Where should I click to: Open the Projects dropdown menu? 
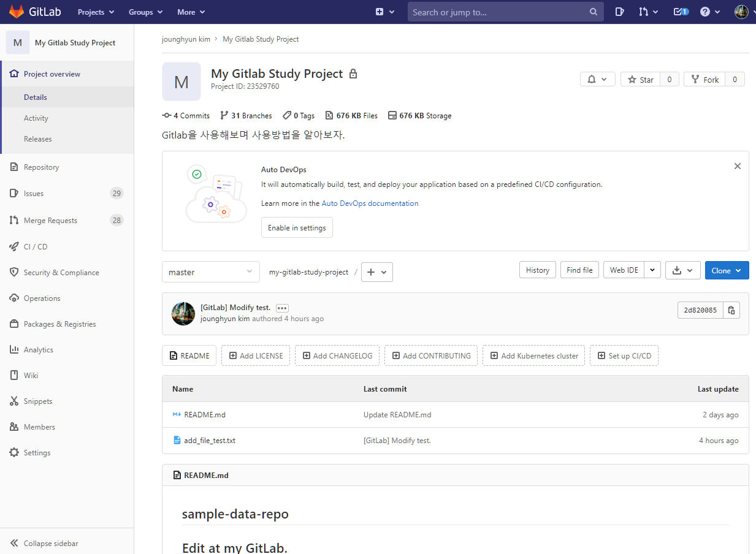point(96,12)
